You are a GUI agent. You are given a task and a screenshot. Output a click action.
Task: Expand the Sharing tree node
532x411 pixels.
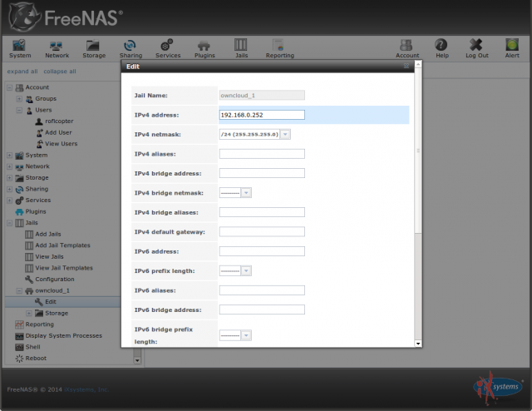coord(9,189)
